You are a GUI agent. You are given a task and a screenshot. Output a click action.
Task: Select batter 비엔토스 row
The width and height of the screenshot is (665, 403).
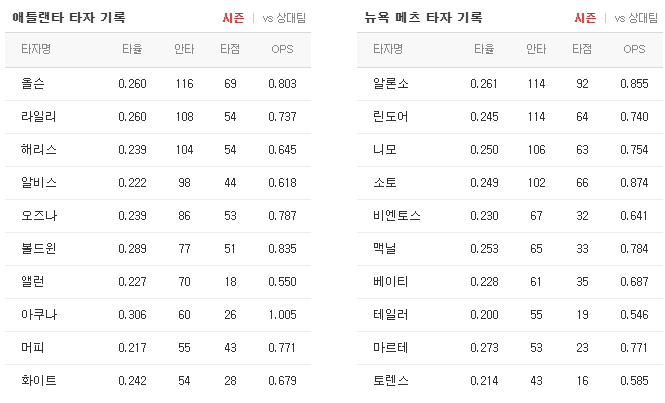tap(510, 215)
